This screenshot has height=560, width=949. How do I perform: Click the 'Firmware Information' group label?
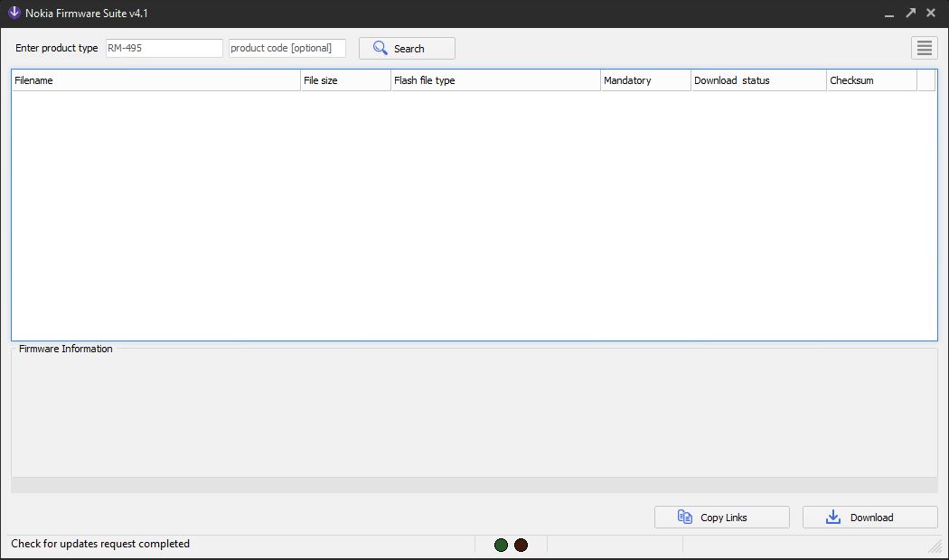65,349
